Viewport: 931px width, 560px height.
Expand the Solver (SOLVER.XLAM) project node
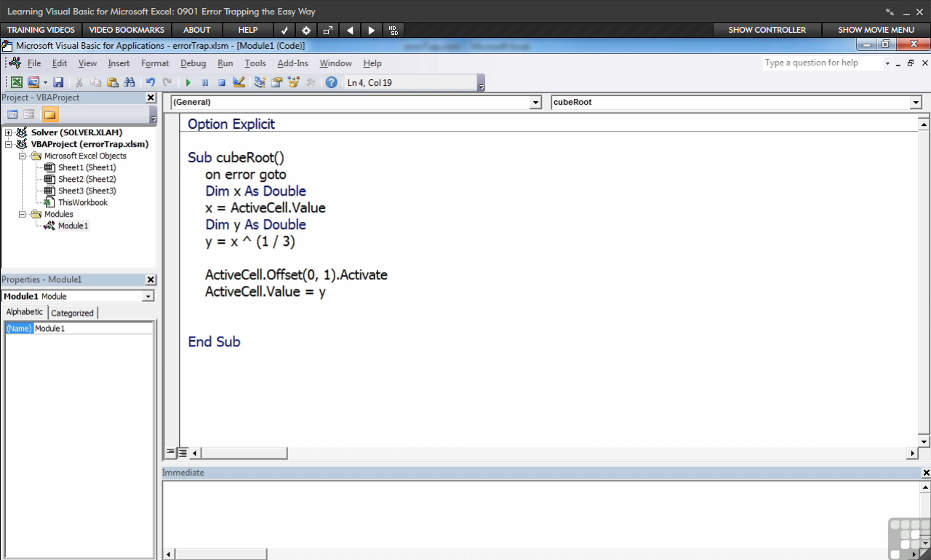9,132
